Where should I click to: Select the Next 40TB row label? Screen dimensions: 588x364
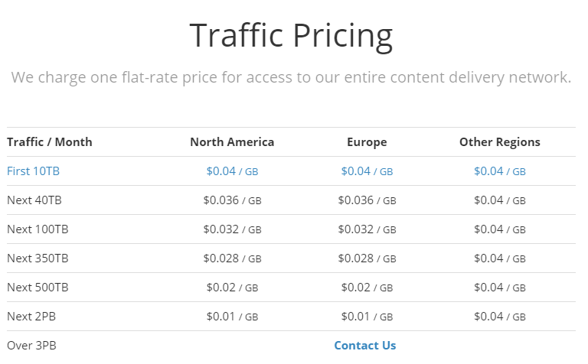coord(34,200)
